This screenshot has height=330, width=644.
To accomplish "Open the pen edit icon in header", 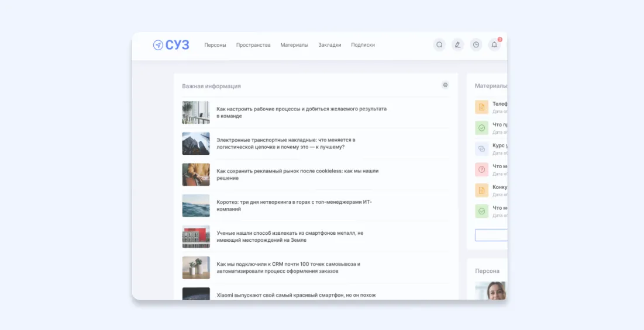I will coord(457,45).
